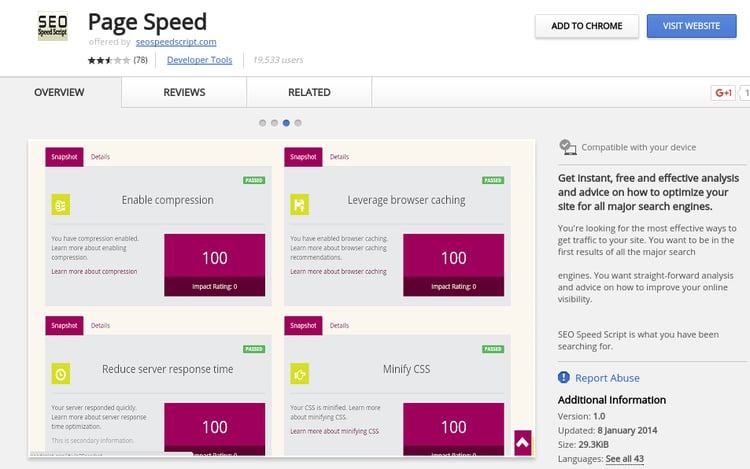Click the yellow Enable compression icon
Screen dimensions: 750x469
pos(61,205)
